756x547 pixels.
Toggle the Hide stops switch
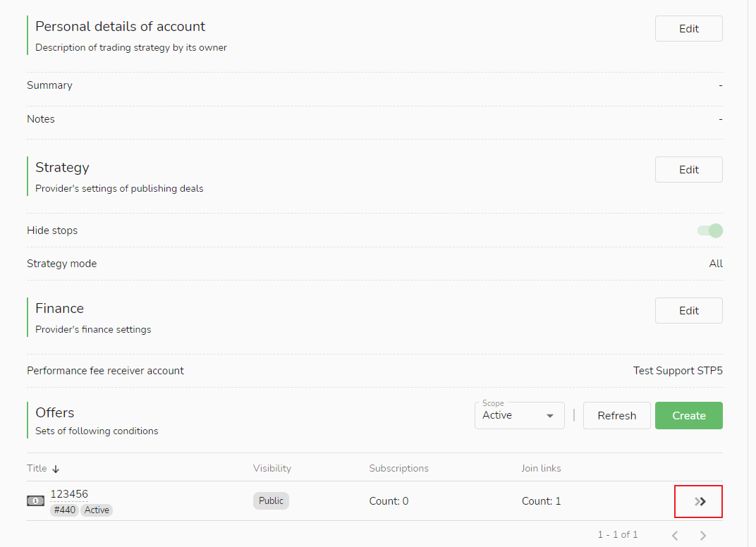pos(710,231)
